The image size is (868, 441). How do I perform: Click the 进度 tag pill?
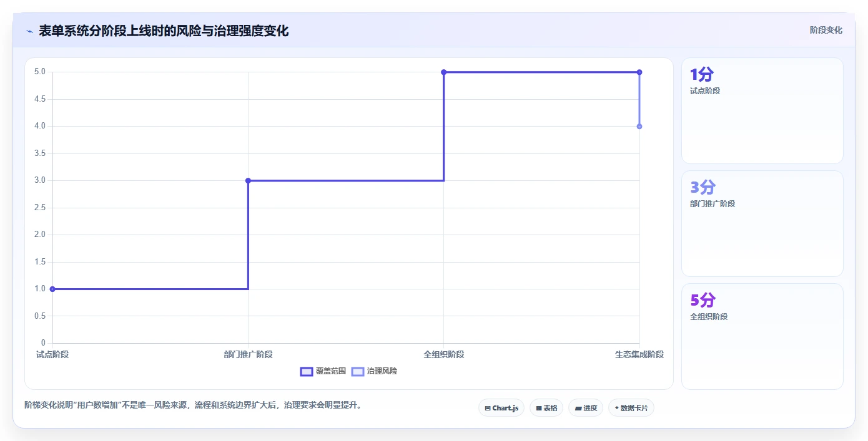pos(586,408)
